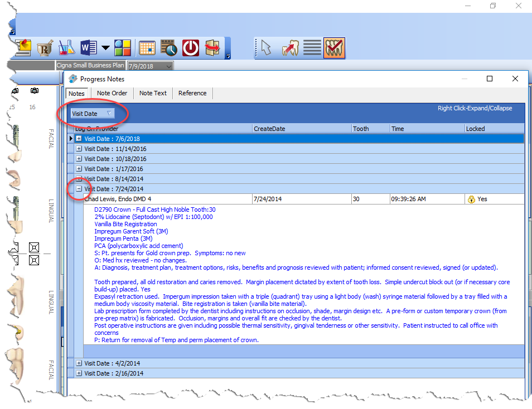This screenshot has width=532, height=409.
Task: Expand the Visit Date 11/14/2016 group
Action: pos(79,149)
